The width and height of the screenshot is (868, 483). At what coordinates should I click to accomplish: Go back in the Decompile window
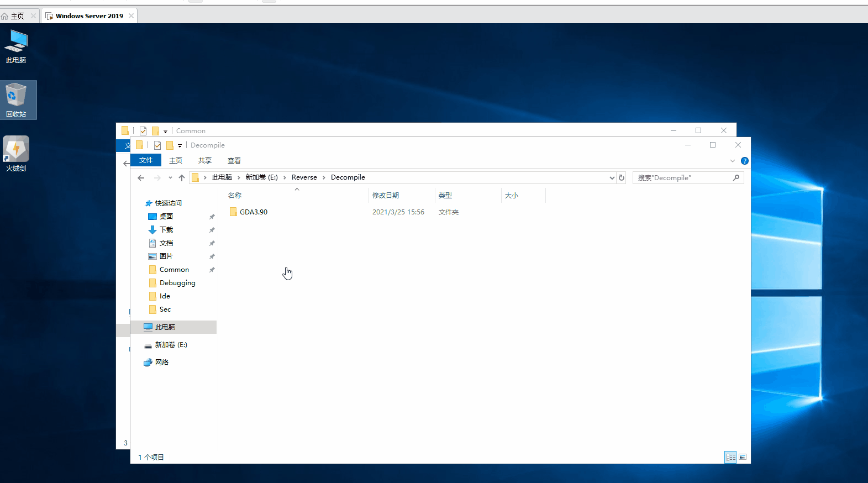coord(141,178)
